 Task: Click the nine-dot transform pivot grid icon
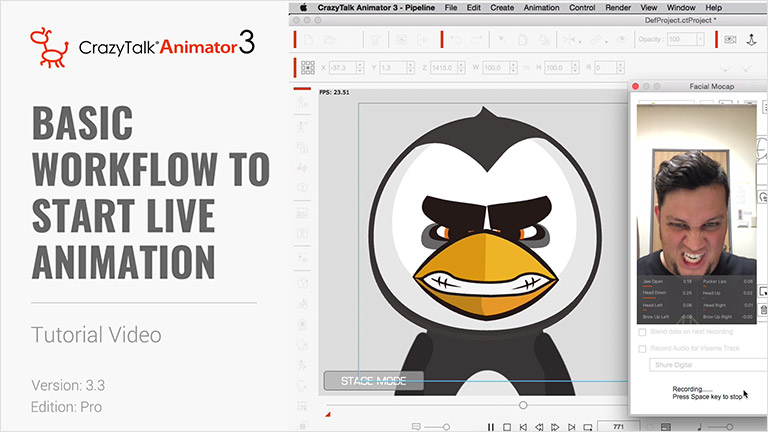click(x=308, y=68)
